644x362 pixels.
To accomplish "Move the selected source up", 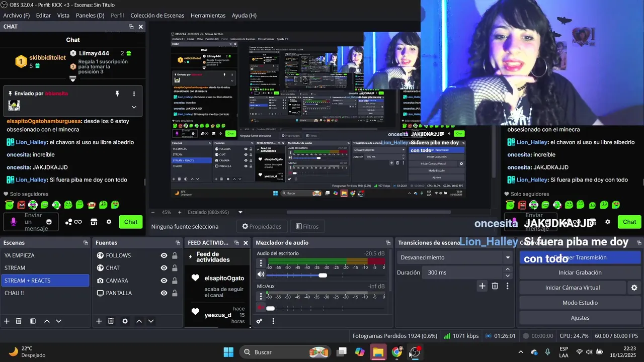I will tap(139, 321).
